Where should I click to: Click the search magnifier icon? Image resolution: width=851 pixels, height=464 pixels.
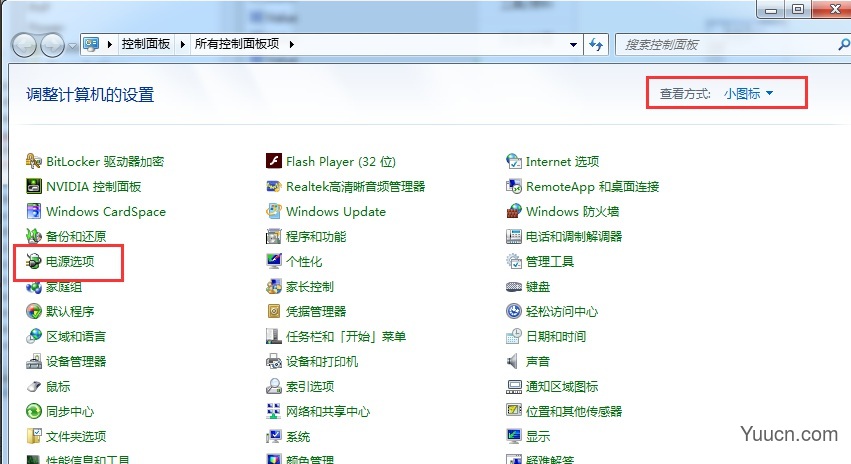pos(844,45)
